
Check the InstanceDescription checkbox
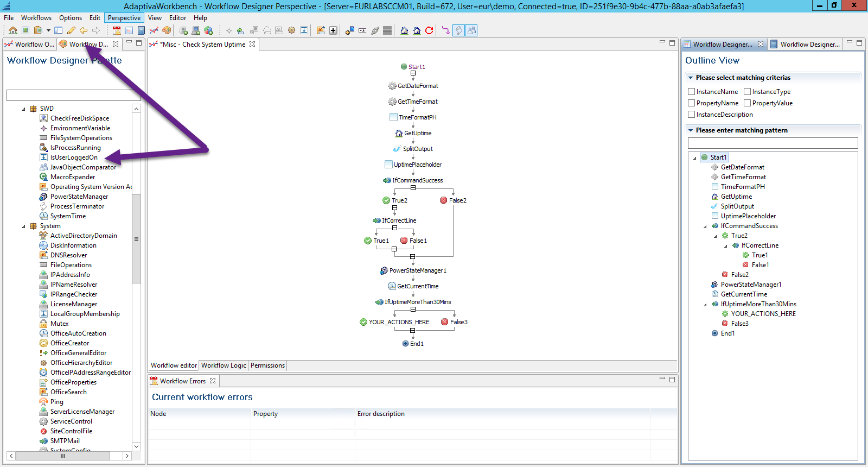(692, 115)
